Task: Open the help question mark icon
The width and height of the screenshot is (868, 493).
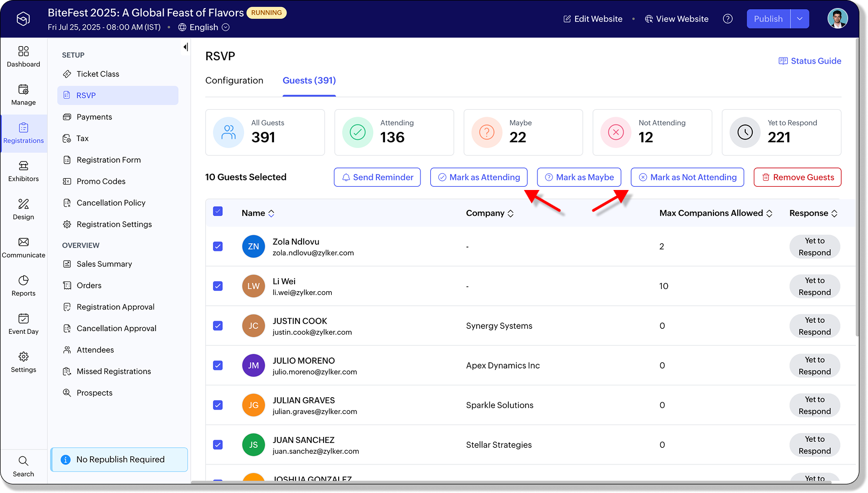Action: pyautogui.click(x=727, y=19)
